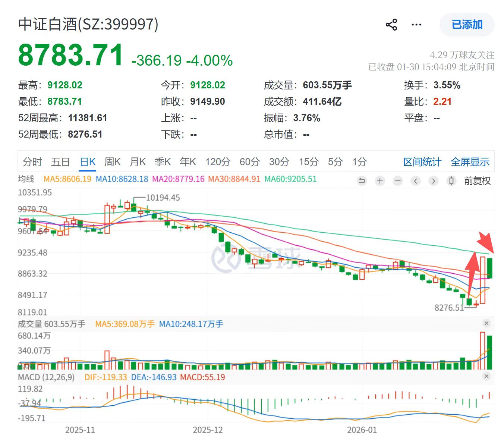Click the MA20:8779.16 legend label

coord(179,179)
